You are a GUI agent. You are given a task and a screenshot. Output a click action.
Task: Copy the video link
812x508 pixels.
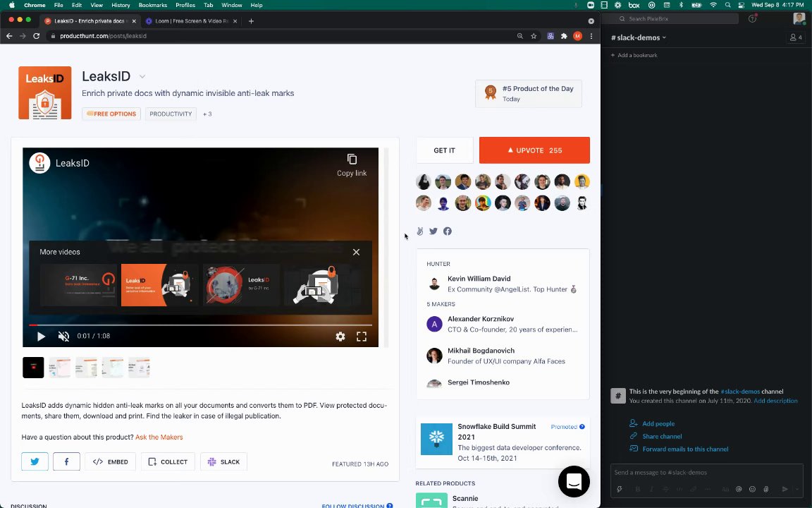click(x=352, y=165)
